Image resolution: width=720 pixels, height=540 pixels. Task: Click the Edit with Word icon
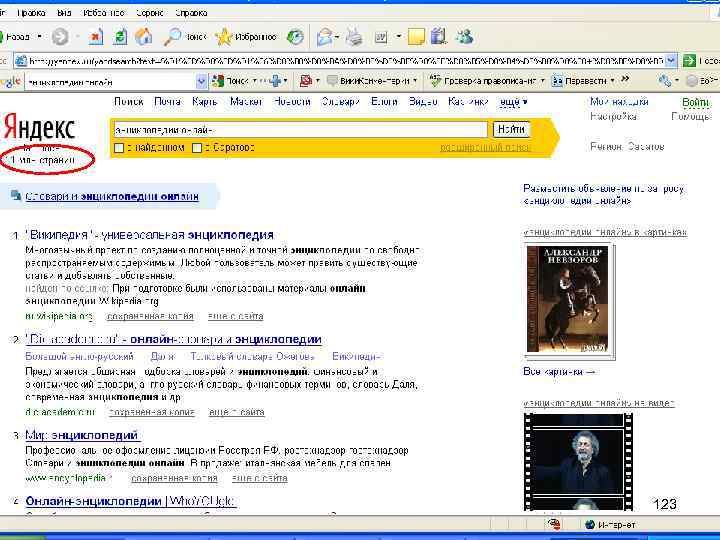[x=381, y=37]
